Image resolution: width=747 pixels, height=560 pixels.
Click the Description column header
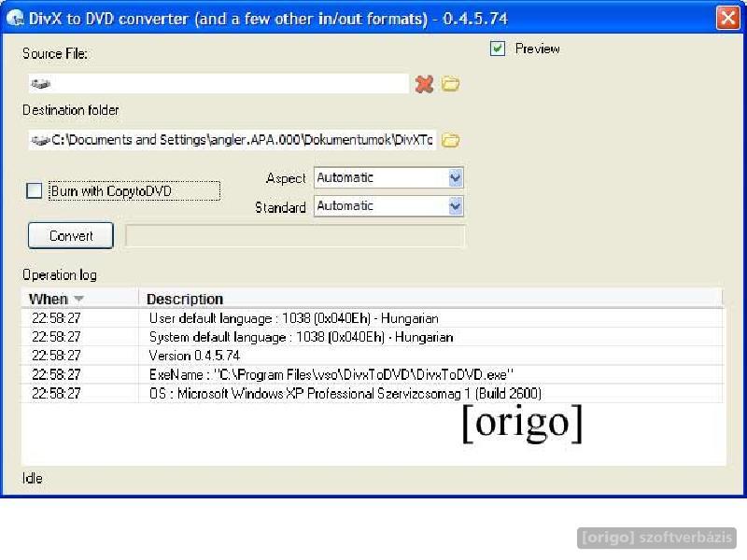[430, 299]
